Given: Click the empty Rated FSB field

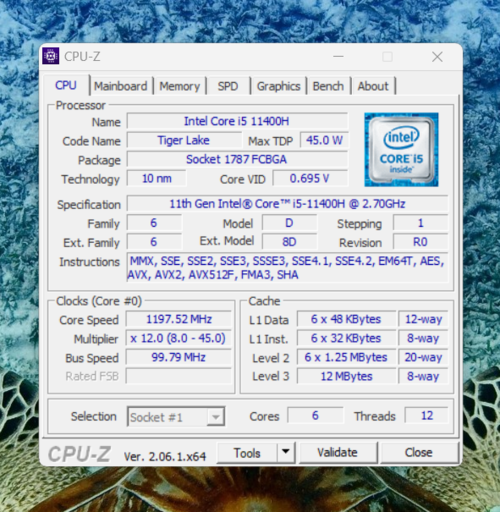Looking at the screenshot, I should pyautogui.click(x=179, y=376).
